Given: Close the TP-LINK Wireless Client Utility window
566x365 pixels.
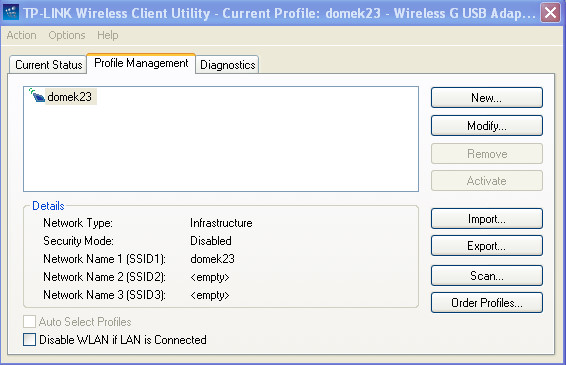Looking at the screenshot, I should pos(550,13).
